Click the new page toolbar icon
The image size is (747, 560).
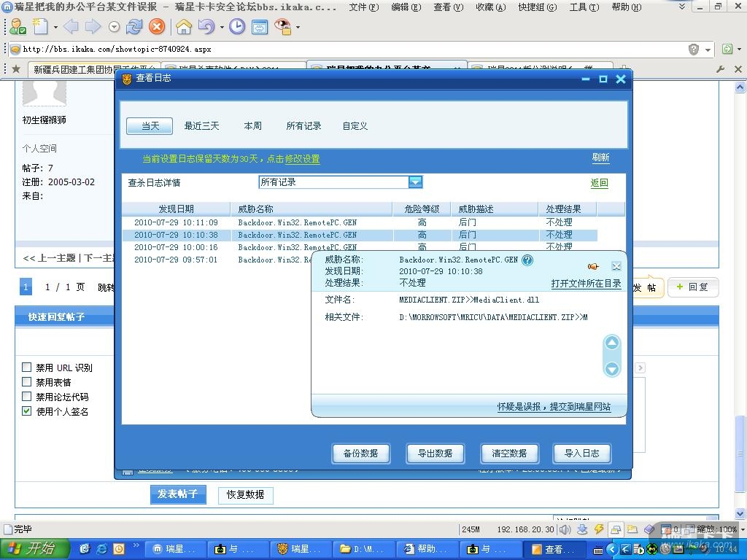41,26
